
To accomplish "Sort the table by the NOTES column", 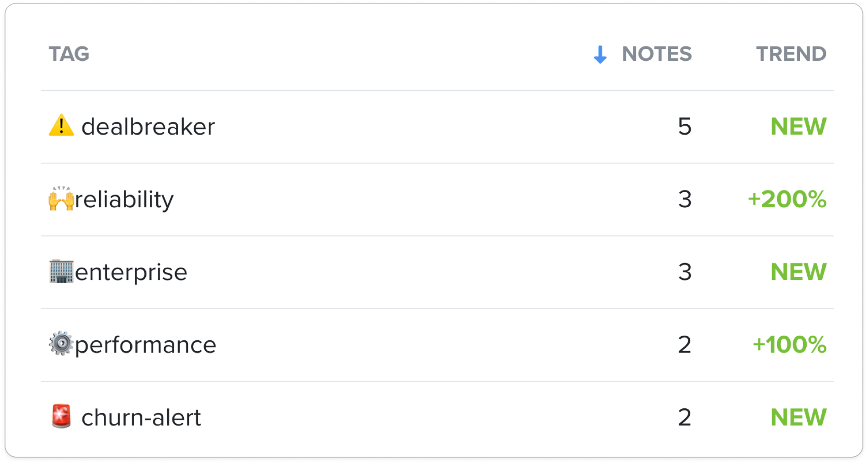I will (657, 54).
